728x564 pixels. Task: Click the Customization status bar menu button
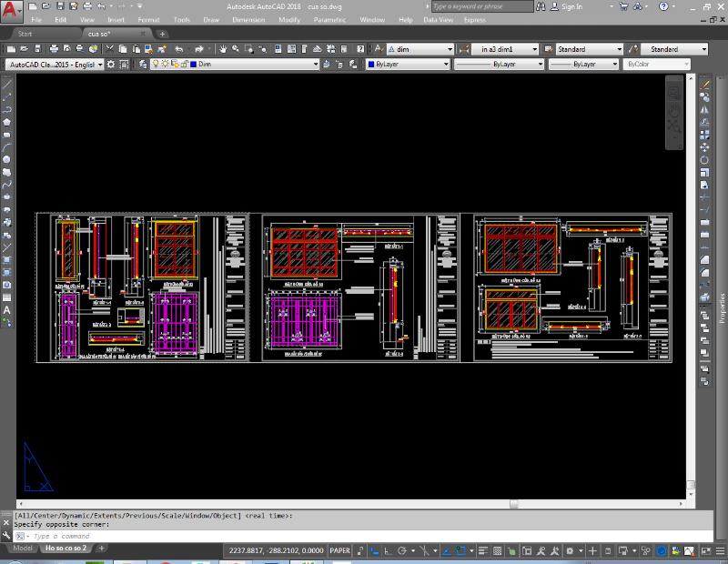(720, 551)
